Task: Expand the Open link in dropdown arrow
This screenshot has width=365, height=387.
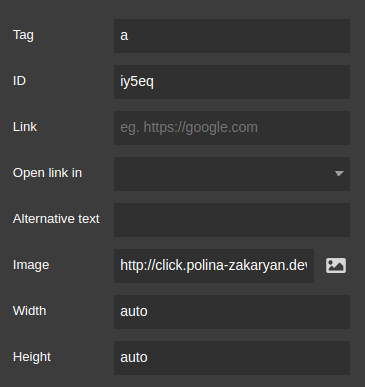Action: [339, 174]
